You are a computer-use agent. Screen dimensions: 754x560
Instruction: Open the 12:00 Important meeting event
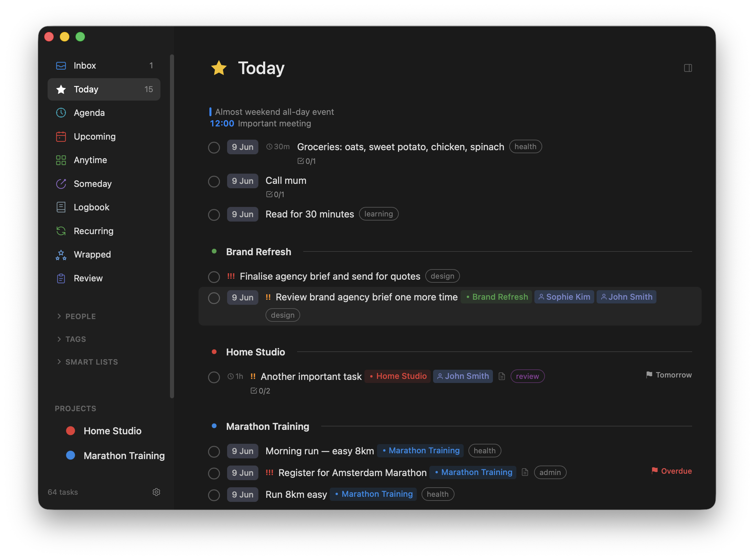260,124
